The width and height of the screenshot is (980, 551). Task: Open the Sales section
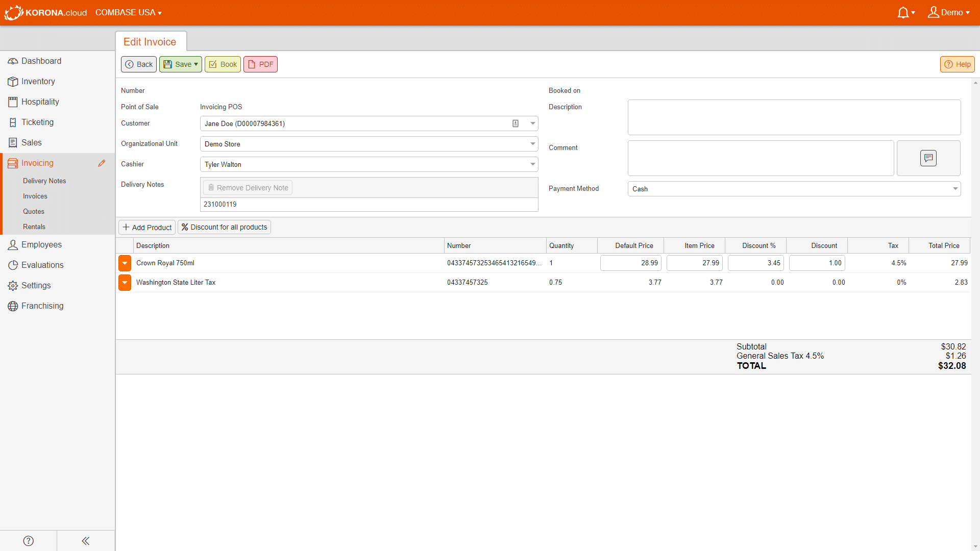(x=57, y=143)
